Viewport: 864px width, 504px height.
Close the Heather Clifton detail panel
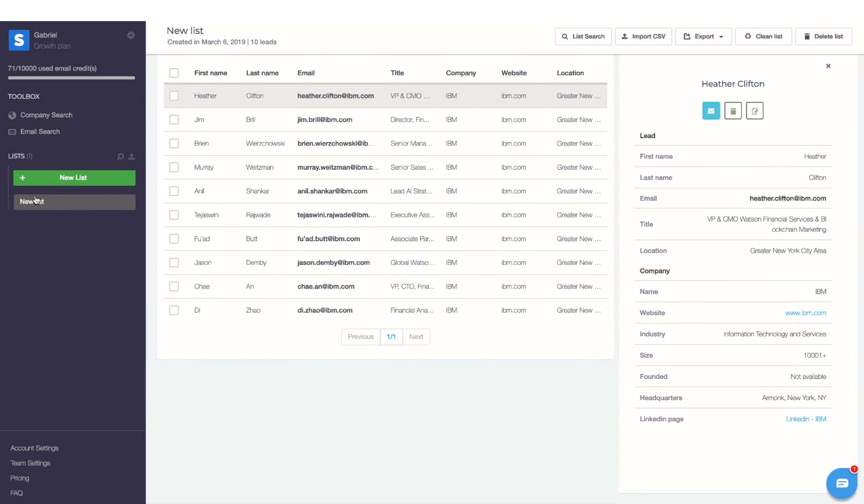point(828,66)
